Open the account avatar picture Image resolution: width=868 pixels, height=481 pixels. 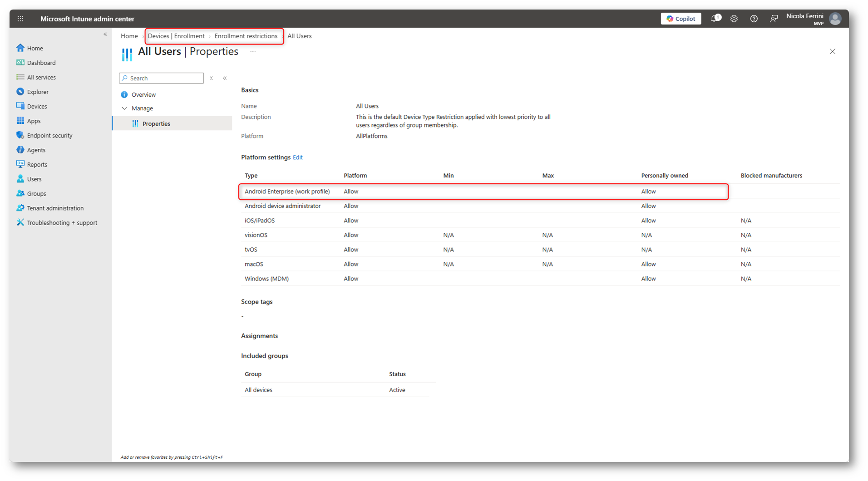coord(835,19)
